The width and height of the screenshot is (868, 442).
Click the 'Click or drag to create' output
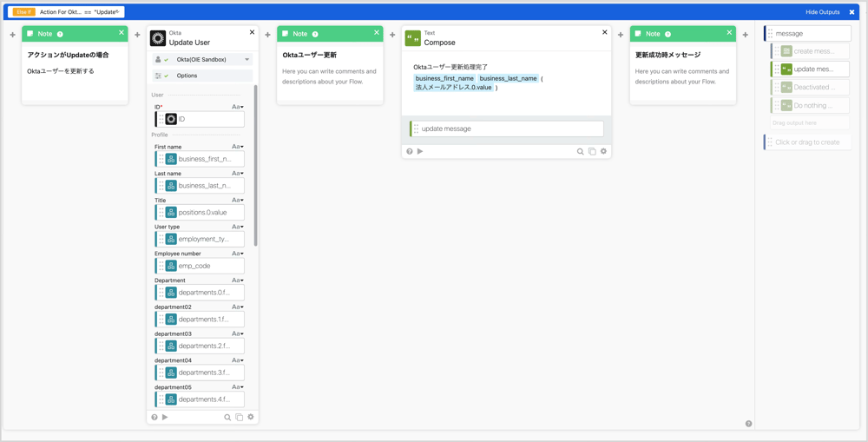(807, 142)
